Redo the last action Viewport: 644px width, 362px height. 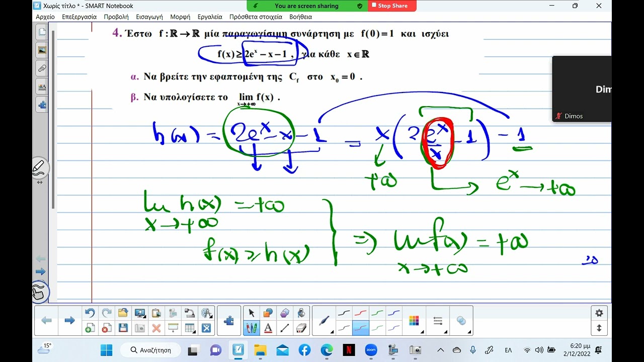point(106,313)
